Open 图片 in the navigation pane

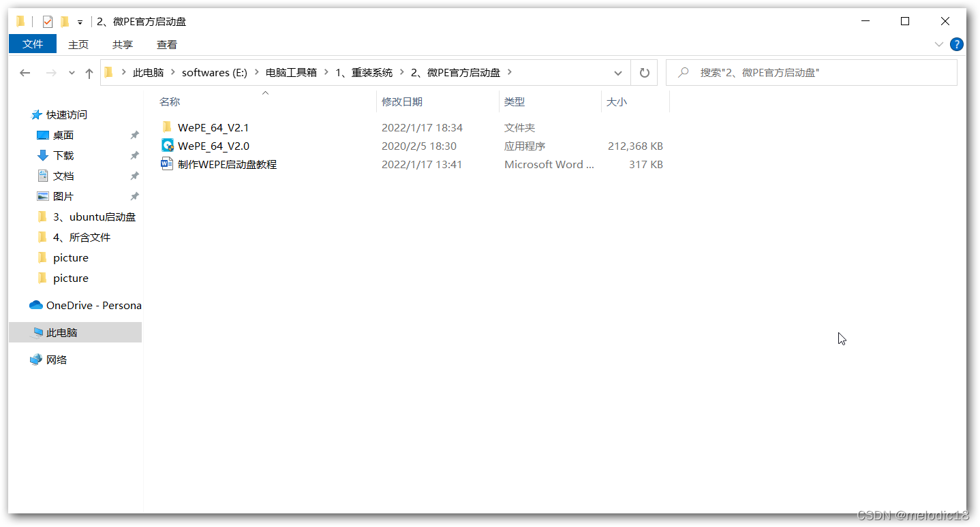coord(63,196)
